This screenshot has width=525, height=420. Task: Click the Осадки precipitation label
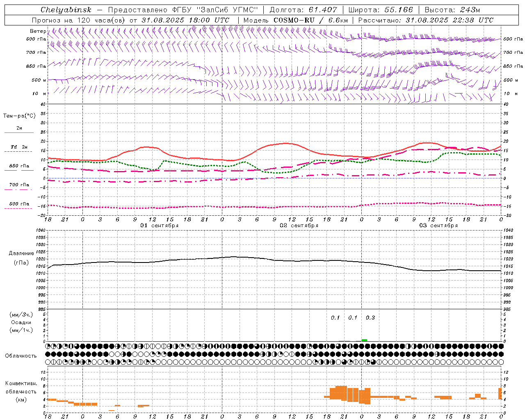click(x=21, y=322)
